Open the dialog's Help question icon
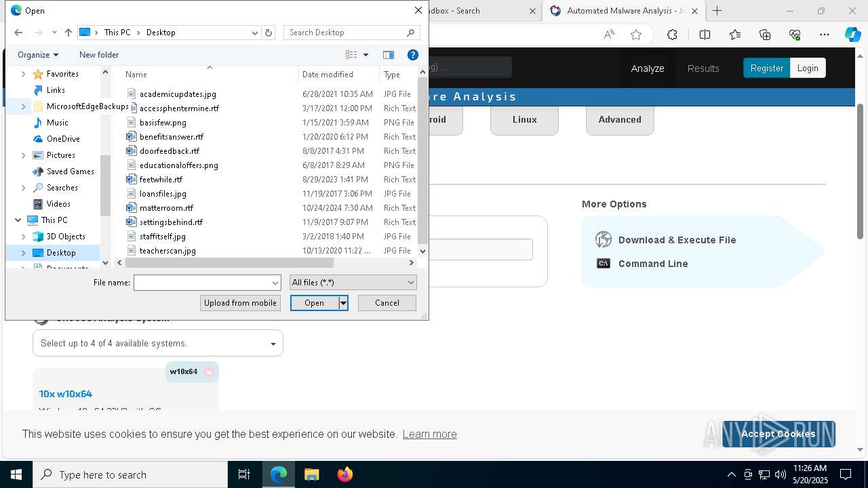Image resolution: width=868 pixels, height=488 pixels. tap(412, 55)
